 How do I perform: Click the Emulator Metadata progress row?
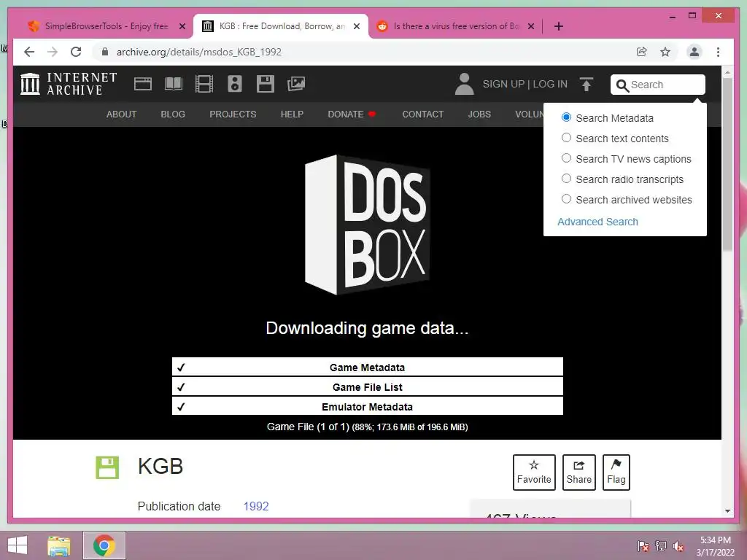[368, 407]
